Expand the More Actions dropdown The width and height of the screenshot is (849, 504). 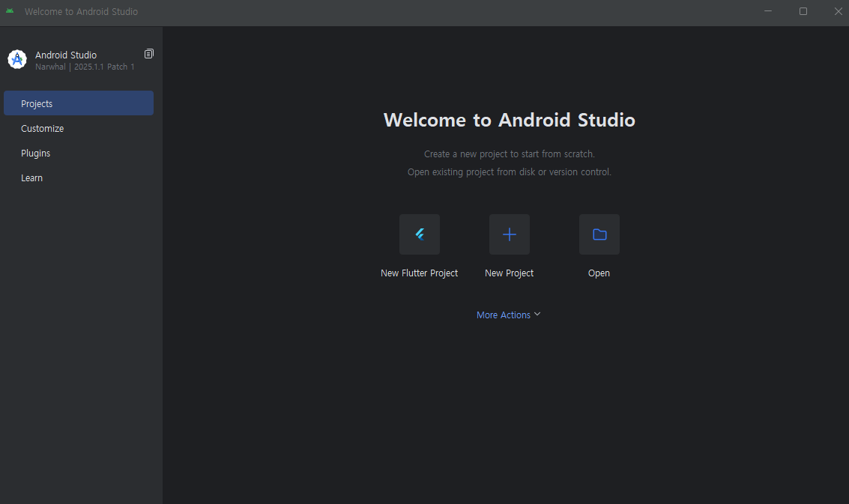(x=508, y=315)
